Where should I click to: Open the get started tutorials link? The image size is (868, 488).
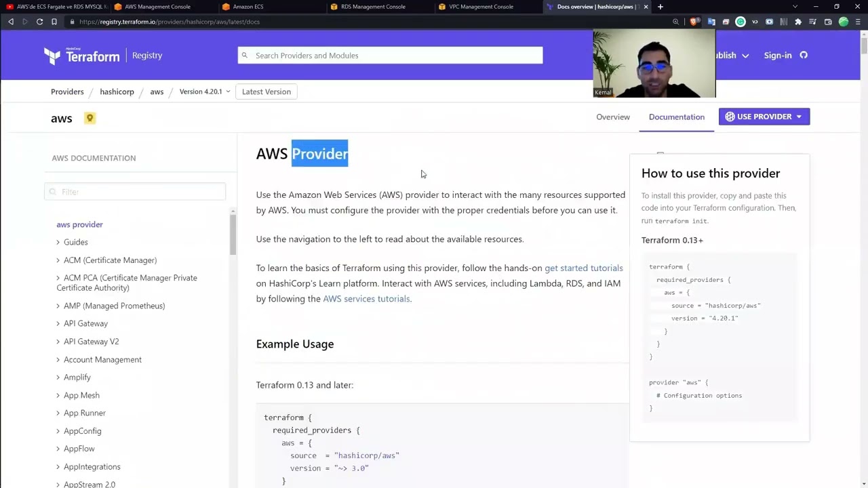point(584,268)
